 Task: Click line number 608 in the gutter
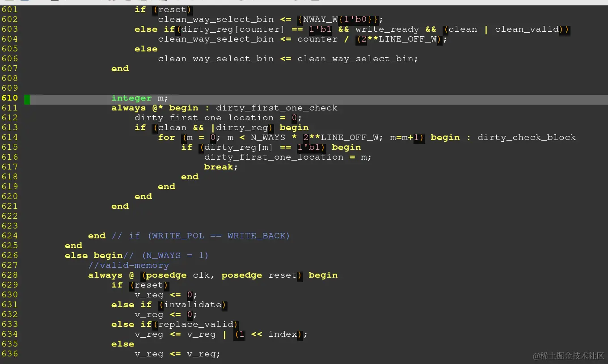pos(10,79)
